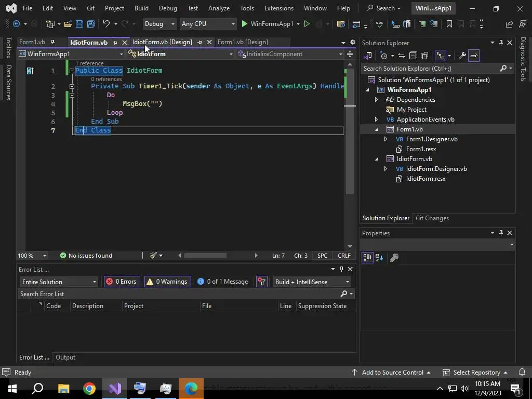Open the Notifications bell in status bar

522,372
